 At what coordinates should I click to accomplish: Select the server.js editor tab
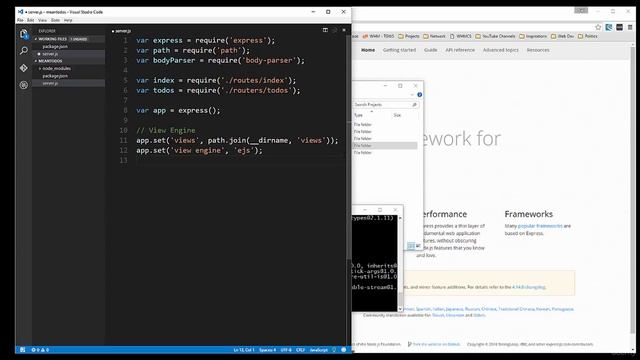click(x=122, y=31)
